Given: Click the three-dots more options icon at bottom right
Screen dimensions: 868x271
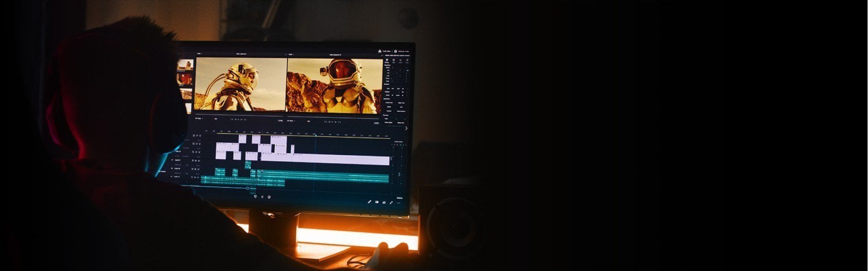Looking at the screenshot, I should [x=398, y=203].
